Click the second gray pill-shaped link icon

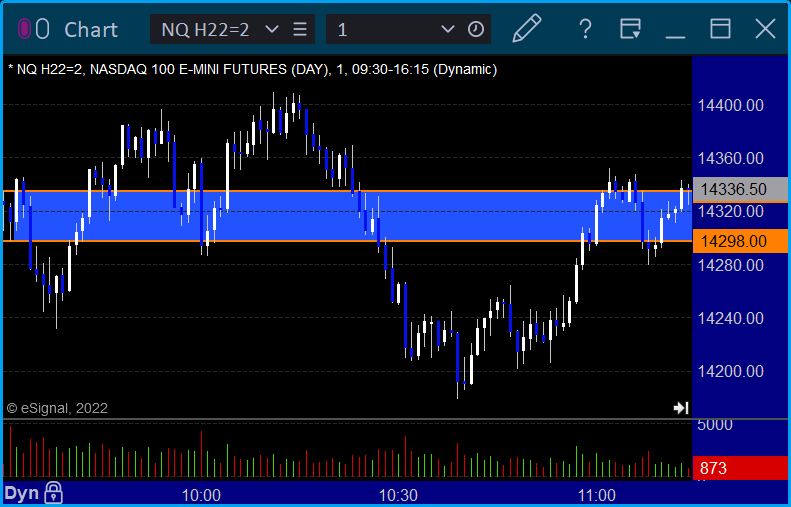(x=43, y=29)
